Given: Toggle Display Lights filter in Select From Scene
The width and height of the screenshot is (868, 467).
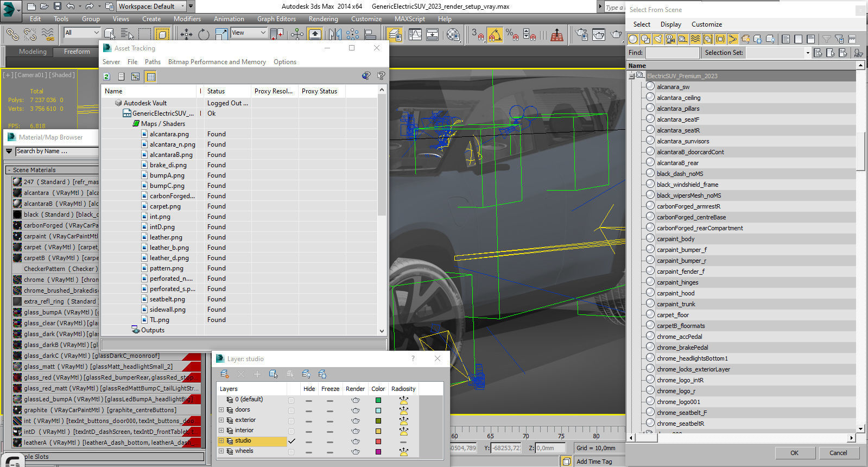Looking at the screenshot, I should (658, 39).
